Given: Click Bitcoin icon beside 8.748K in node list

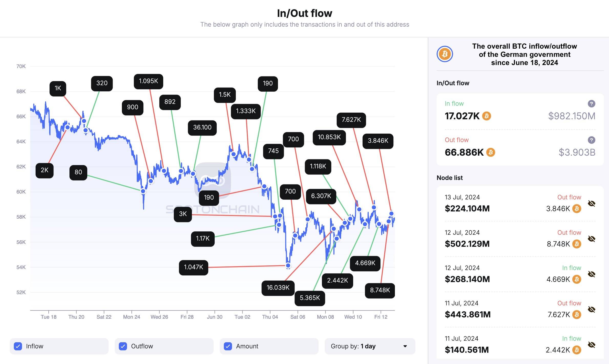Looking at the screenshot, I should pos(577,244).
